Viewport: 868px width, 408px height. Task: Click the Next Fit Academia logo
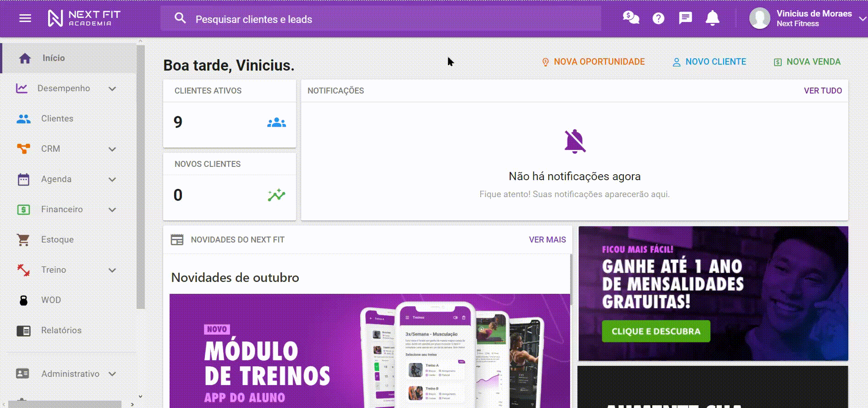click(84, 18)
